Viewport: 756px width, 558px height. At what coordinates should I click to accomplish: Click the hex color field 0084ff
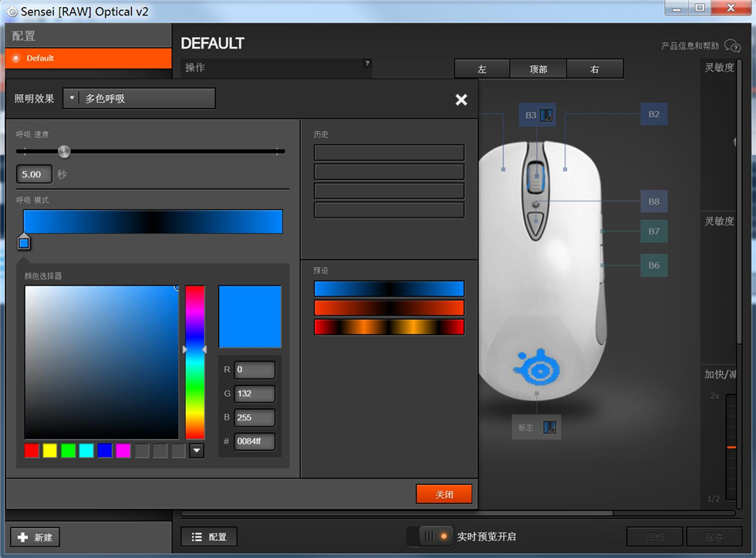click(x=255, y=441)
